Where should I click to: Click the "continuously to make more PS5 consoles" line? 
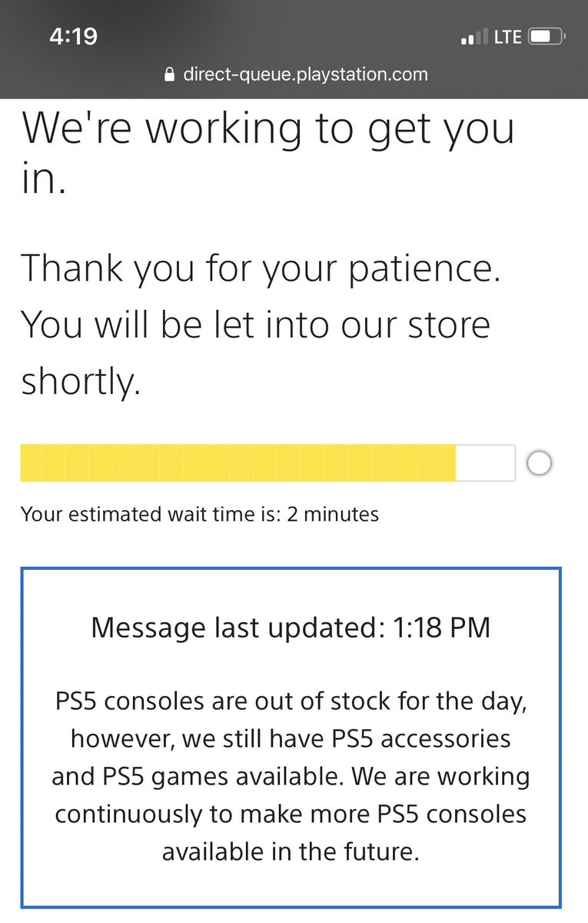point(291,814)
